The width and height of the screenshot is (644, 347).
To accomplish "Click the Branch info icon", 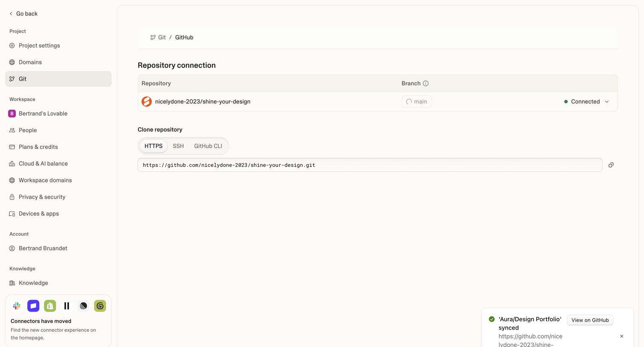I will [425, 84].
